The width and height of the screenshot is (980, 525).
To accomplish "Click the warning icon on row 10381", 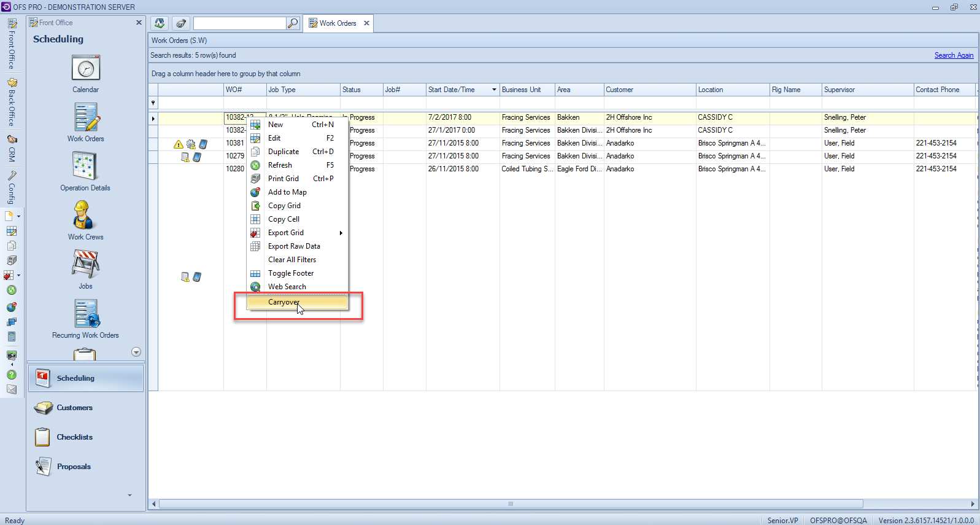I will 179,144.
